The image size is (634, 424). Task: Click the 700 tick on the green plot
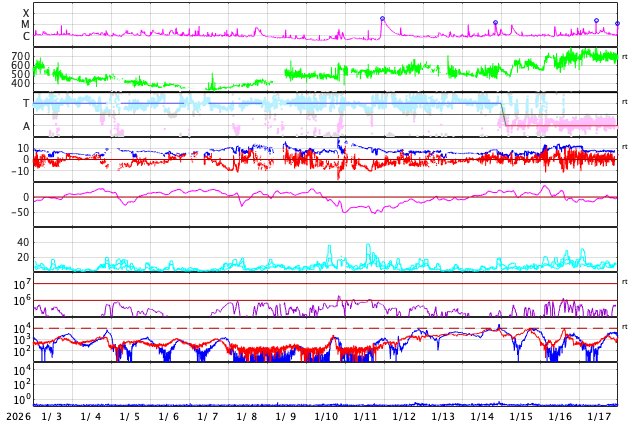[20, 56]
